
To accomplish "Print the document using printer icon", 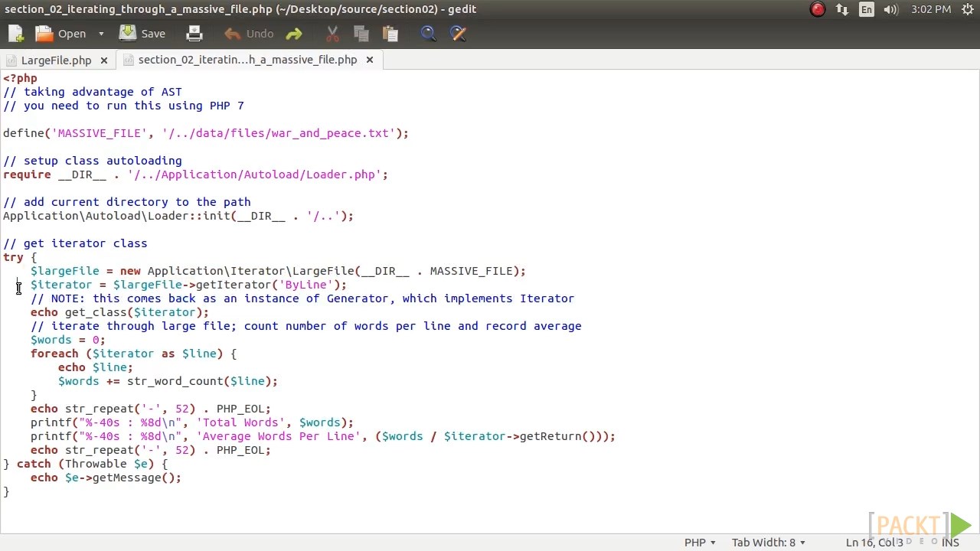I will [194, 34].
